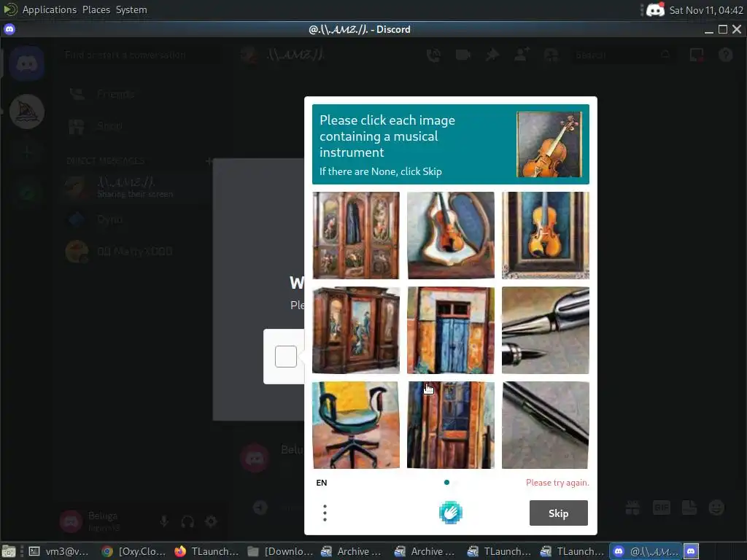Open the Friends tab in Discord
This screenshot has height=560, width=747.
(142, 94)
